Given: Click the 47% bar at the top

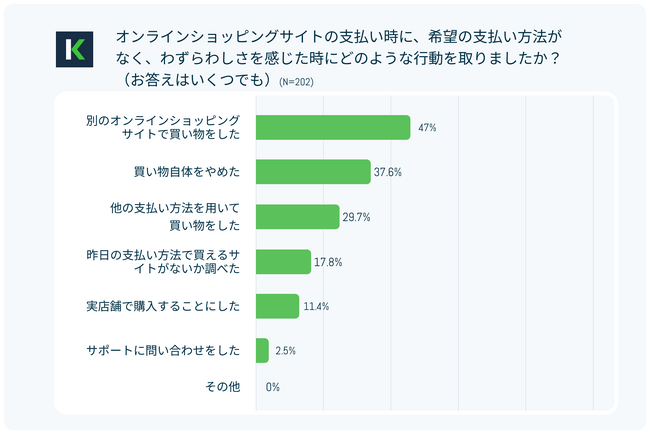Looking at the screenshot, I should pyautogui.click(x=333, y=127).
